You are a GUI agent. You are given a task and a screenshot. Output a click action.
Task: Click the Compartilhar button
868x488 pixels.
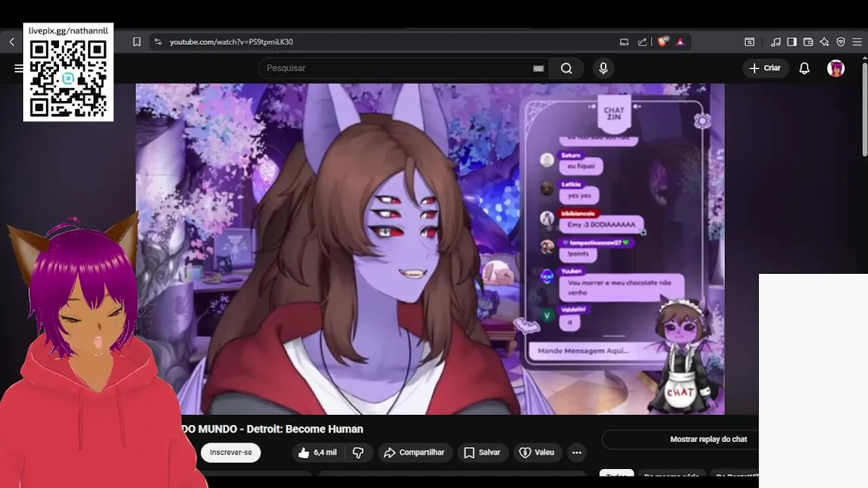pos(414,453)
